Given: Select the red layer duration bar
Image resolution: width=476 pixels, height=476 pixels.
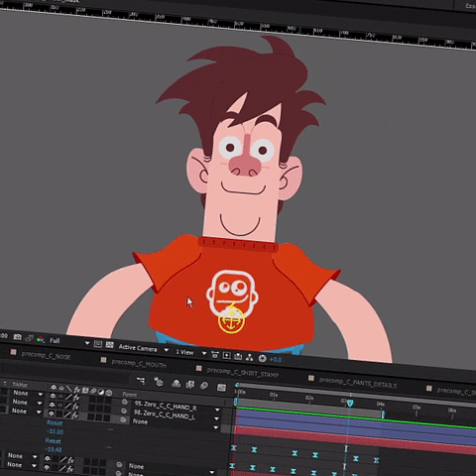Looking at the screenshot, I should click(x=355, y=440).
